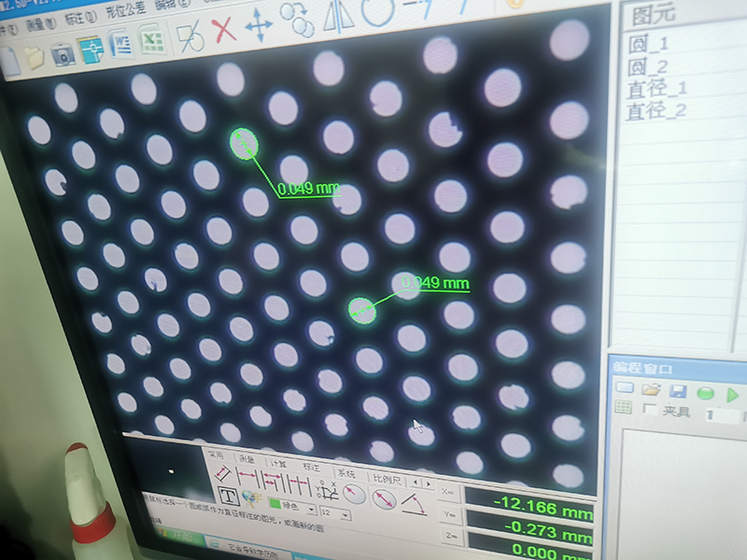Click the Excel export icon

coord(150,41)
